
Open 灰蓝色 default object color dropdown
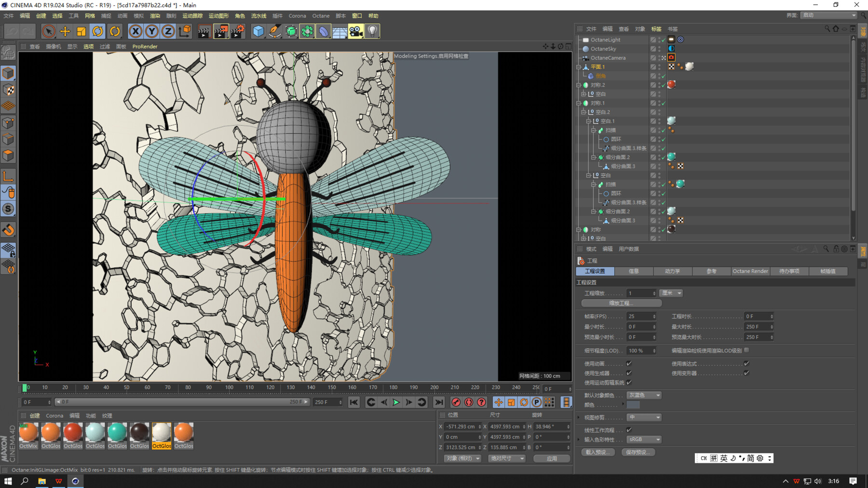tap(644, 395)
